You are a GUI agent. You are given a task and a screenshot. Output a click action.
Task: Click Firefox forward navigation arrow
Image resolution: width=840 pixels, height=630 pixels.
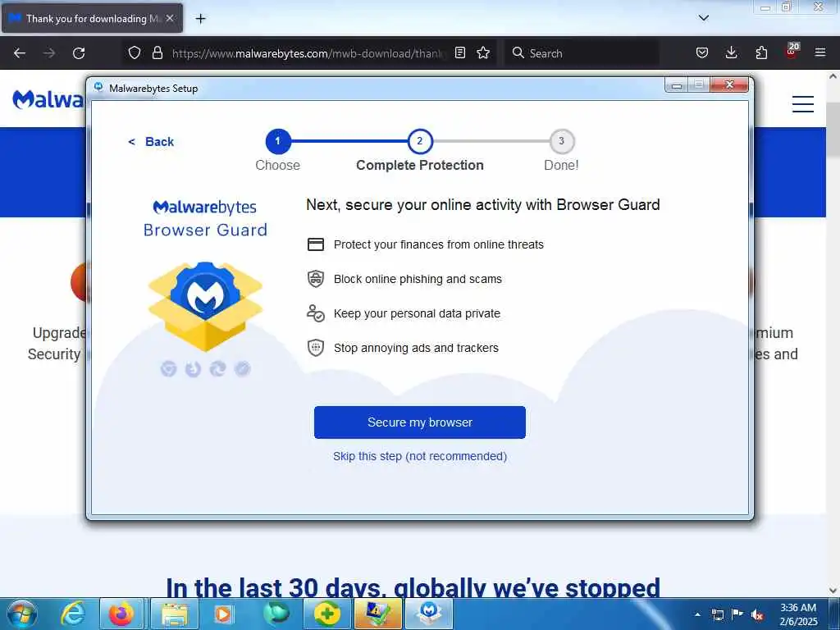pyautogui.click(x=49, y=53)
